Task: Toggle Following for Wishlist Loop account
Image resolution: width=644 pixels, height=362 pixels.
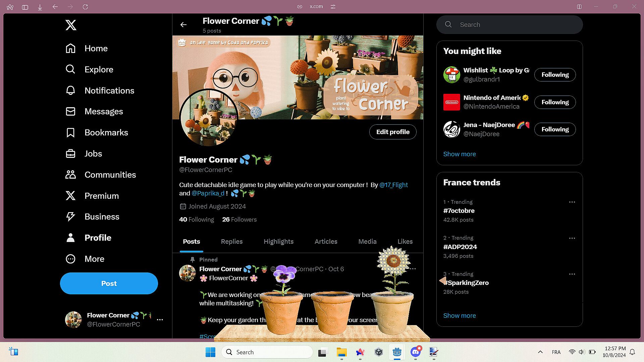Action: [555, 75]
